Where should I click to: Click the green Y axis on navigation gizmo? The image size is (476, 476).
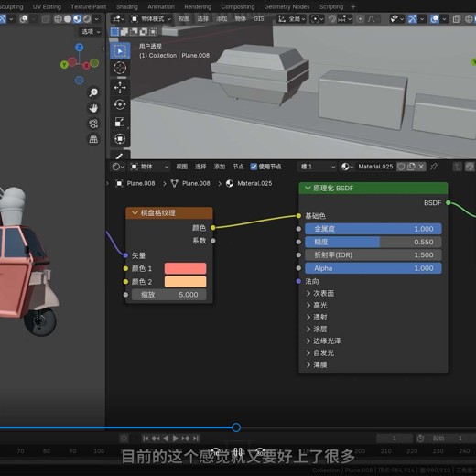pyautogui.click(x=64, y=65)
